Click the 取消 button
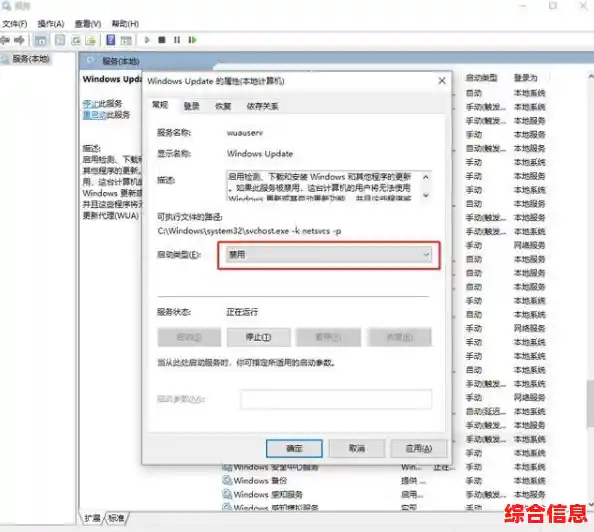The width and height of the screenshot is (594, 532). 357,449
